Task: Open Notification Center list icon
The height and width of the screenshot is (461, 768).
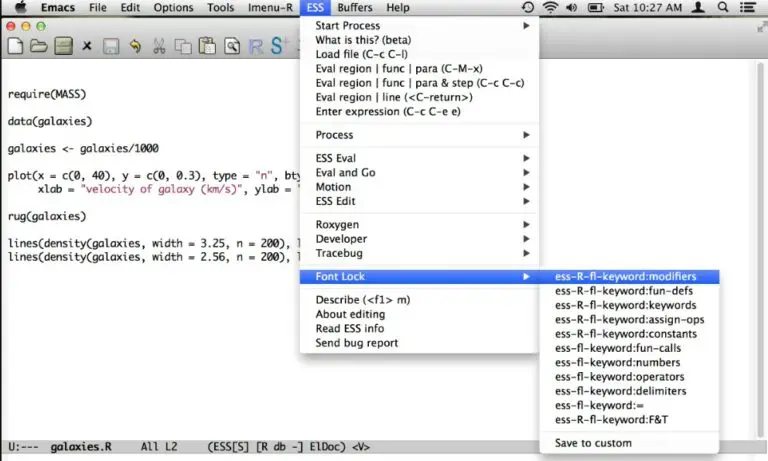Action: pyautogui.click(x=747, y=7)
